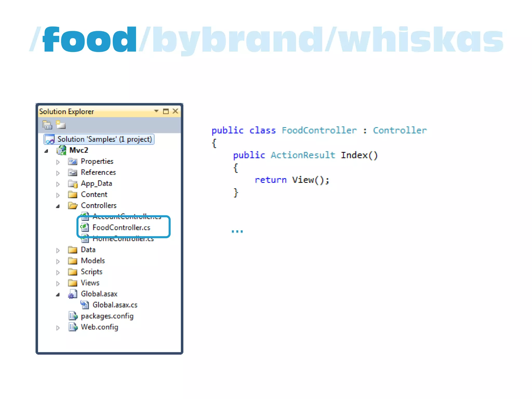Collapse the Global.asax node
The image size is (532, 399).
tap(58, 295)
